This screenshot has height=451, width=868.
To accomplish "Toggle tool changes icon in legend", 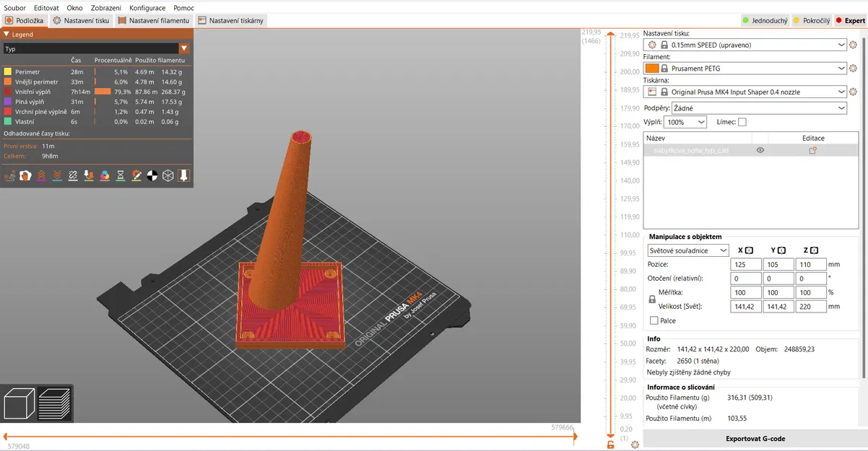I will point(89,175).
